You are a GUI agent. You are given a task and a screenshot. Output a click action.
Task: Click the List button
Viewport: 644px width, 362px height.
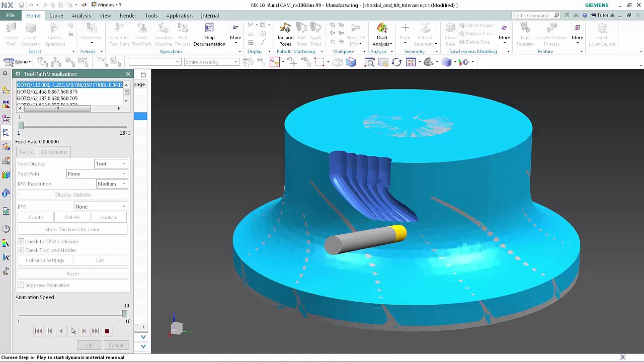click(100, 260)
